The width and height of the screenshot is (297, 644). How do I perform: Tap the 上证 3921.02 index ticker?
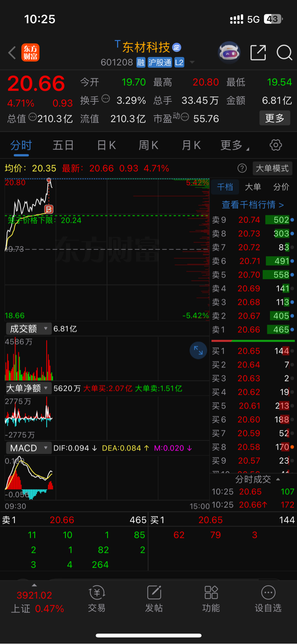pos(37,601)
